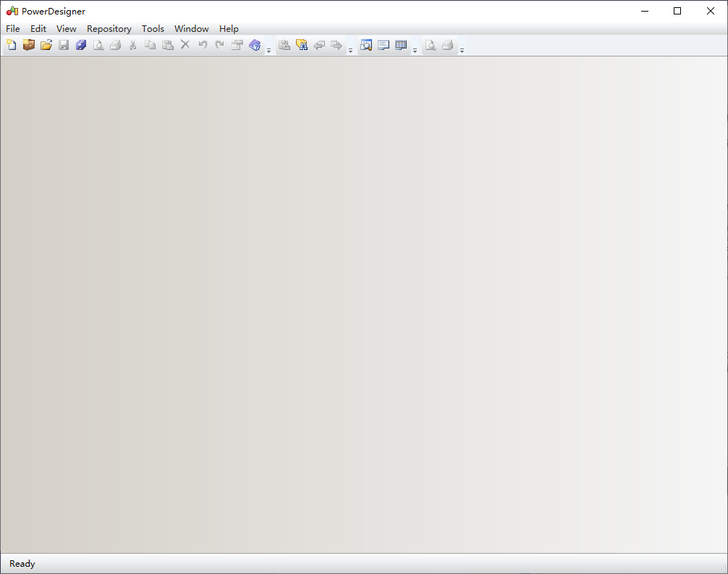Close the PowerDesigner window

tap(711, 11)
